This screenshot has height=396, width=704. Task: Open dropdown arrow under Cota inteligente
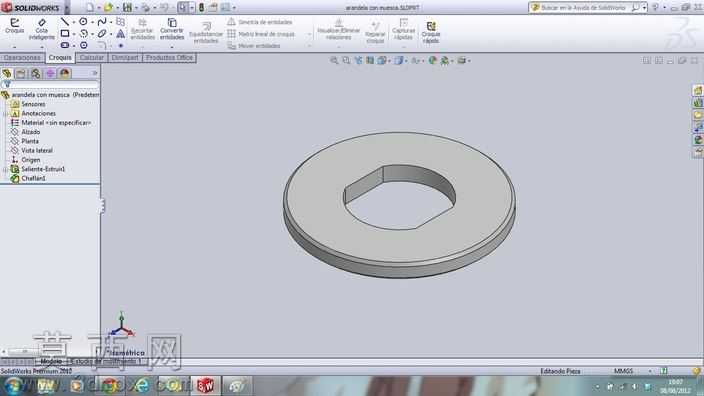[41, 47]
